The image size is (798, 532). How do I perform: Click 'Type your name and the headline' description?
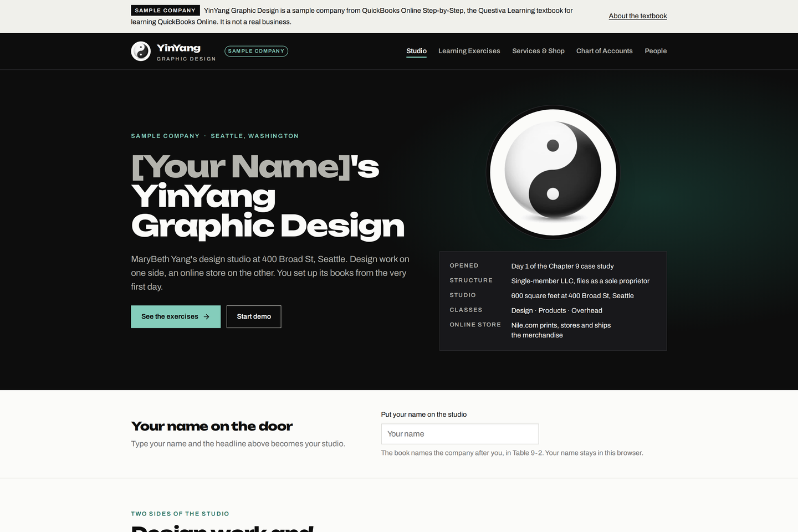(x=238, y=444)
